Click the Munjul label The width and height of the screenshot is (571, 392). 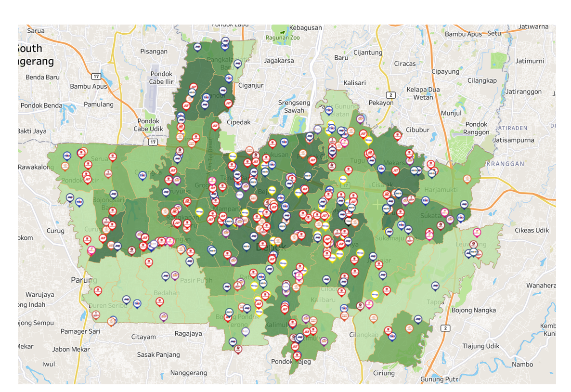click(451, 113)
